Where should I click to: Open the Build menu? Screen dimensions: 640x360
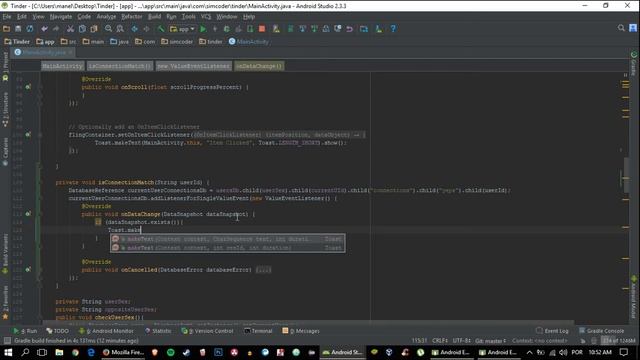tap(154, 17)
